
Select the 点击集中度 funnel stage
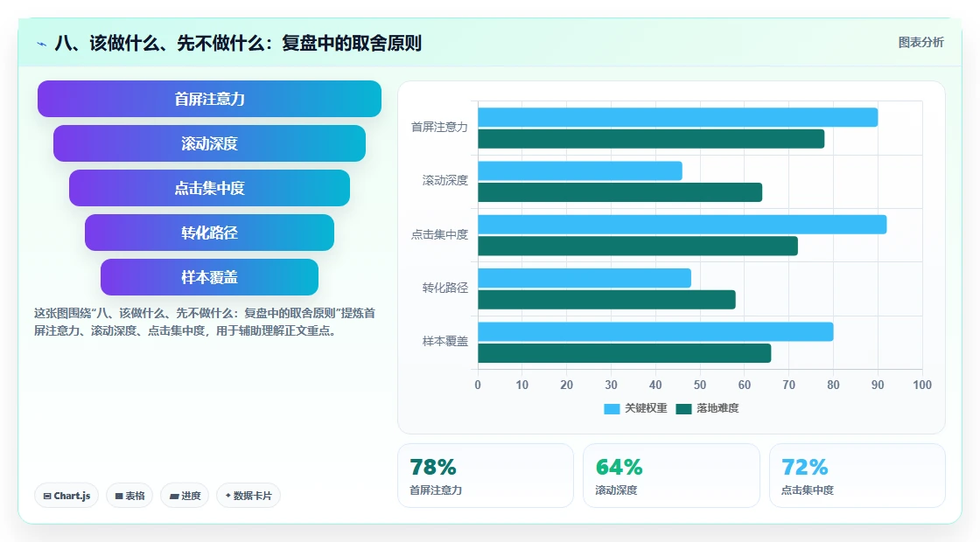coord(209,188)
